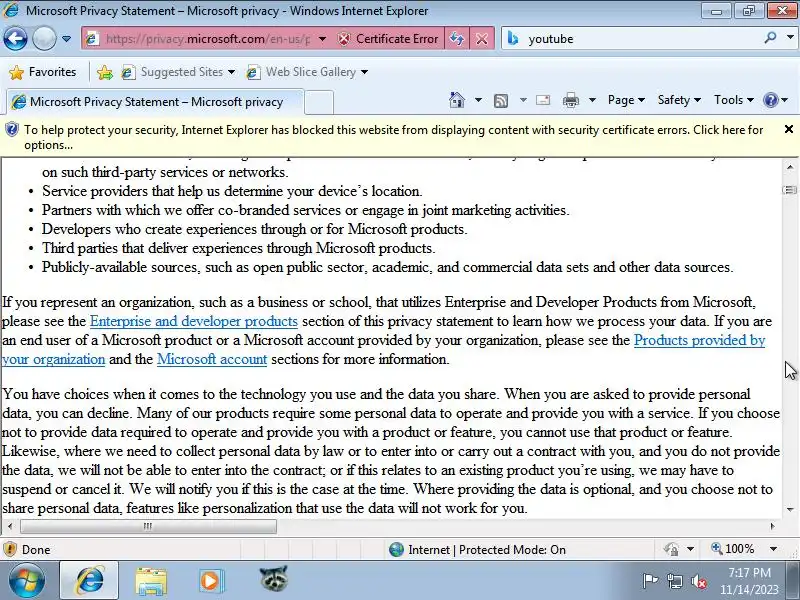
Task: Close the yellow information bar
Action: tap(789, 130)
